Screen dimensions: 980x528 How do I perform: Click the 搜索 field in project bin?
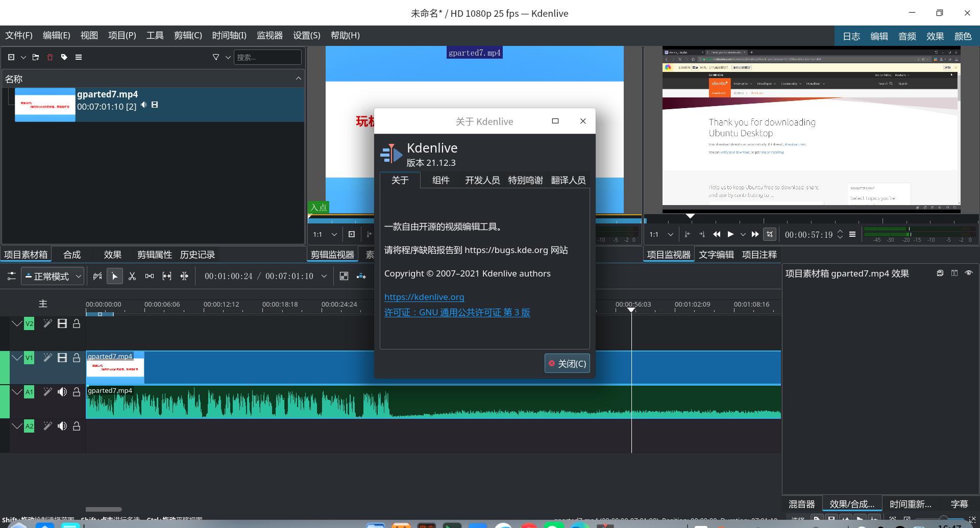[268, 57]
